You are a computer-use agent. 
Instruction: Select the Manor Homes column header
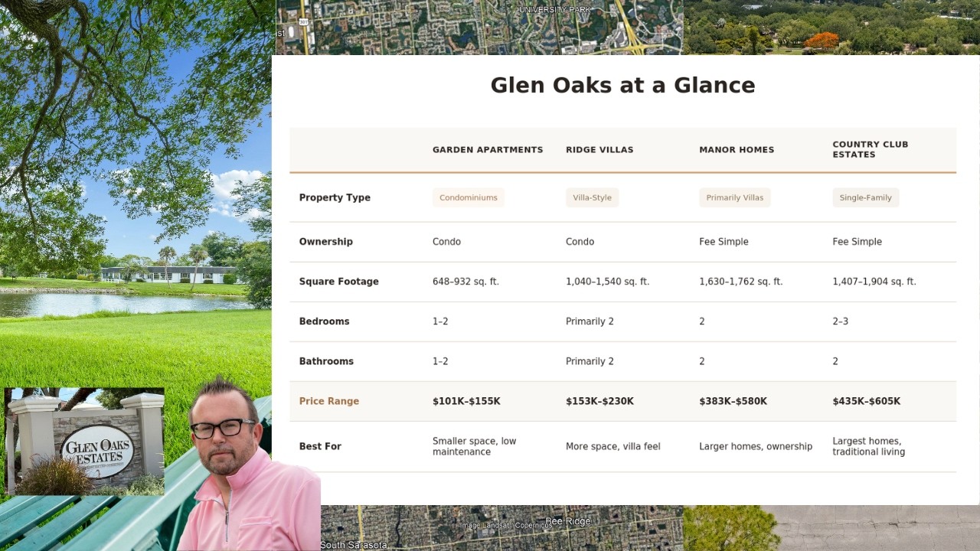click(x=737, y=150)
